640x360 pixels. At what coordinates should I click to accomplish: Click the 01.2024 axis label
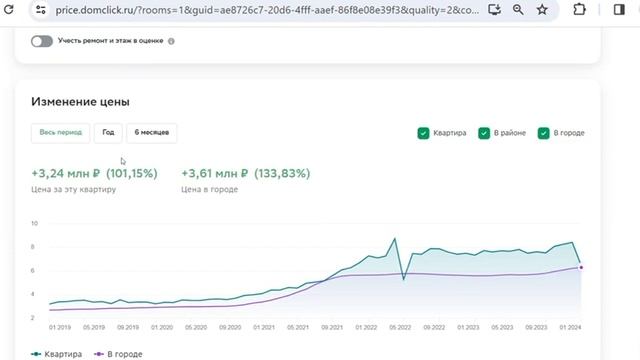[570, 327]
